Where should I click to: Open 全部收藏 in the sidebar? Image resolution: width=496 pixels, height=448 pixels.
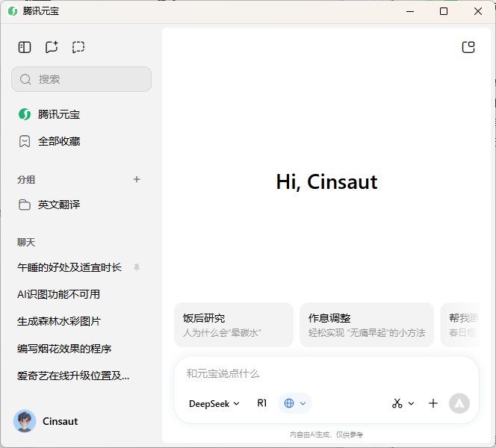pos(59,141)
